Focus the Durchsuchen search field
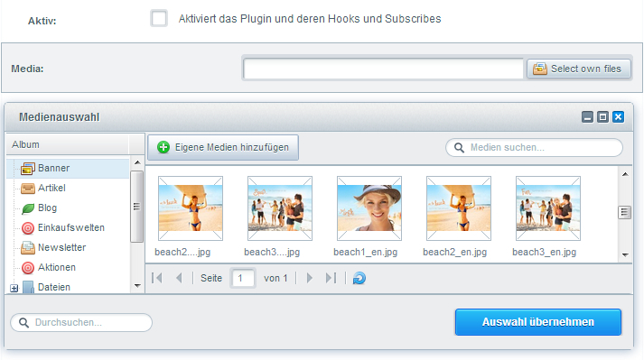644x360 pixels. [81, 323]
